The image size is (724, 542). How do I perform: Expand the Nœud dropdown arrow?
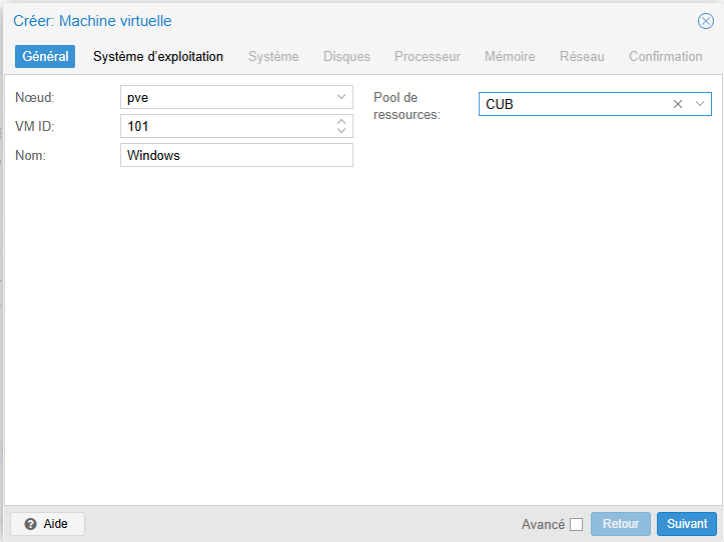click(341, 97)
